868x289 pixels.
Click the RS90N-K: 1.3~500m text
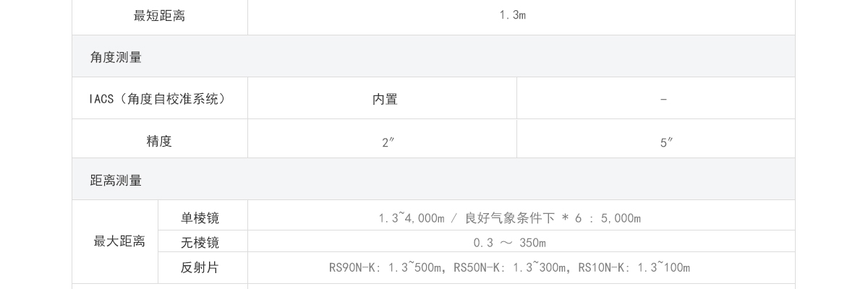click(x=386, y=267)
